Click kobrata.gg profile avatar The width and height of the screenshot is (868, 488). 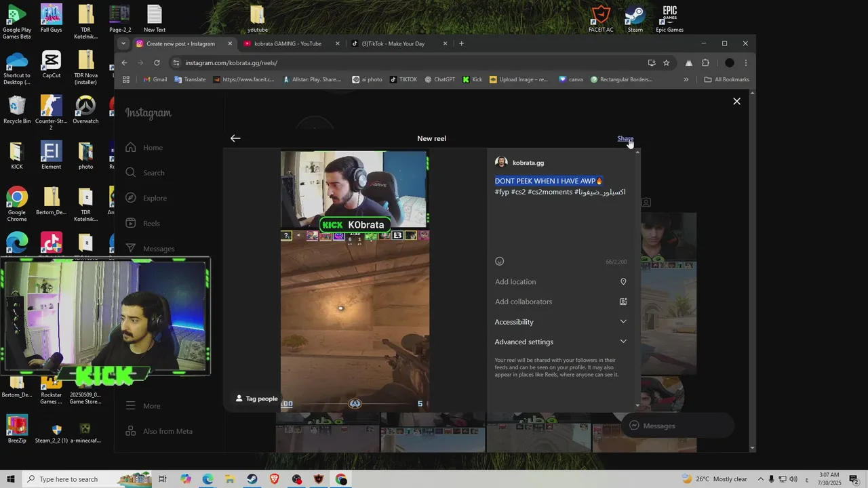click(501, 163)
